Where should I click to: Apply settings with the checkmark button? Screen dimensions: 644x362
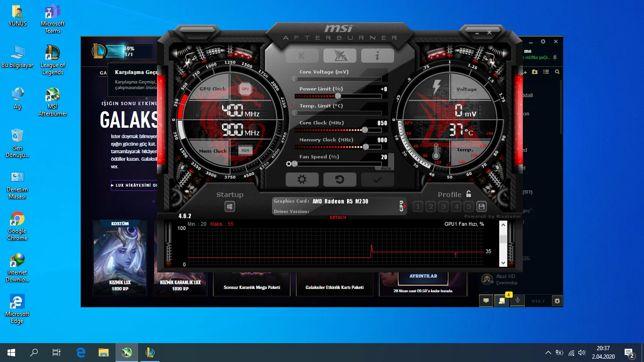(377, 180)
